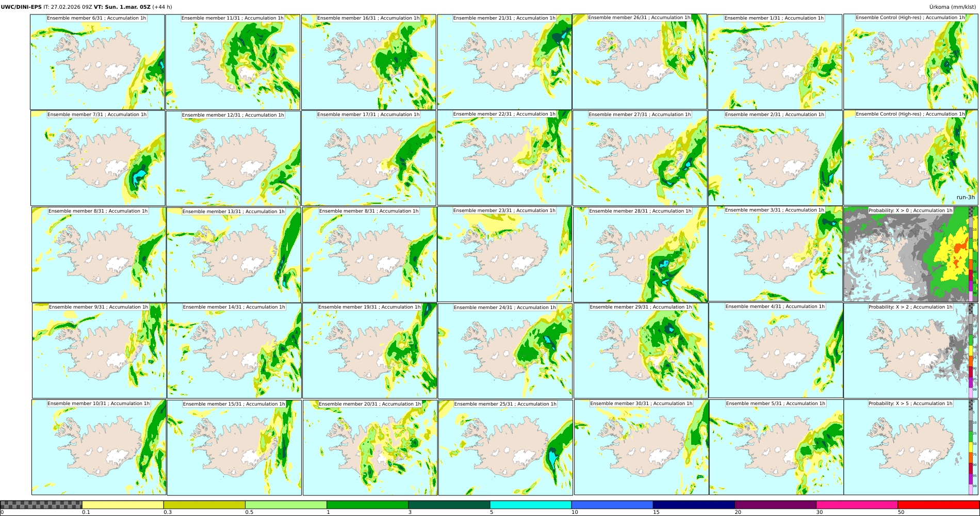
Task: Select the Ensemble member 26/31 map
Action: click(640, 61)
